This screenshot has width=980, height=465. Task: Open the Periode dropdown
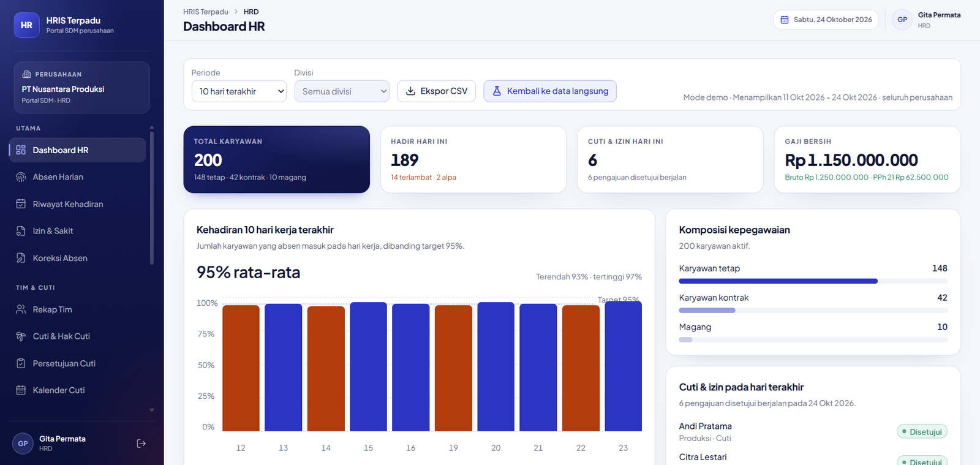tap(239, 91)
